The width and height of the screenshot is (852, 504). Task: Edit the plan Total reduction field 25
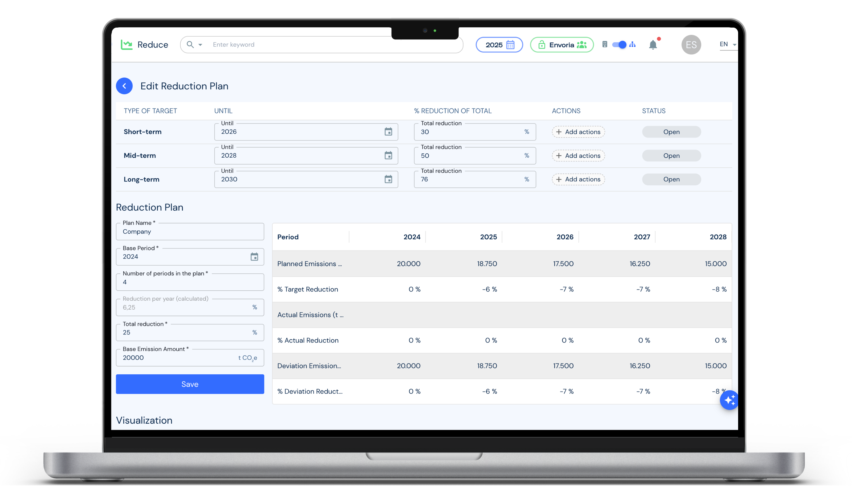point(190,332)
